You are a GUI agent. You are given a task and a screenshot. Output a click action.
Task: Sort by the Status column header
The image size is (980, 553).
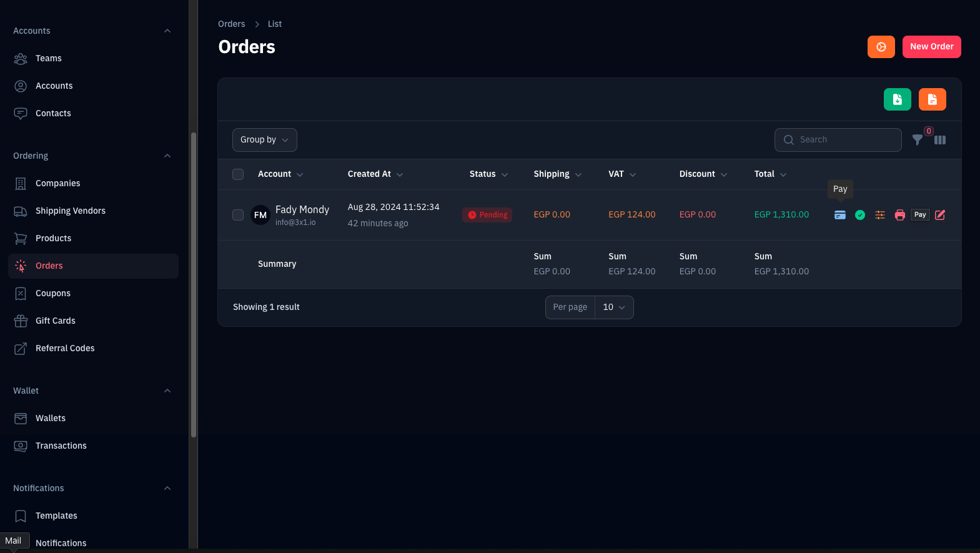(489, 174)
